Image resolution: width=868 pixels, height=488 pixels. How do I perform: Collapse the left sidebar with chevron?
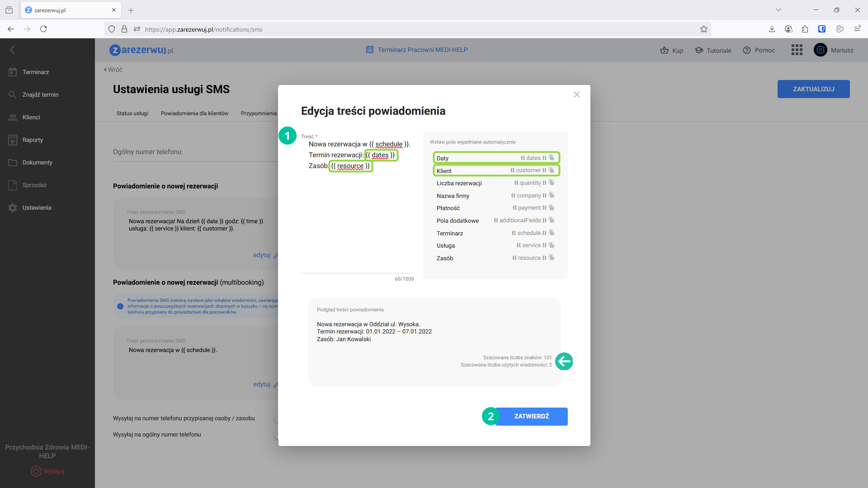[x=12, y=50]
